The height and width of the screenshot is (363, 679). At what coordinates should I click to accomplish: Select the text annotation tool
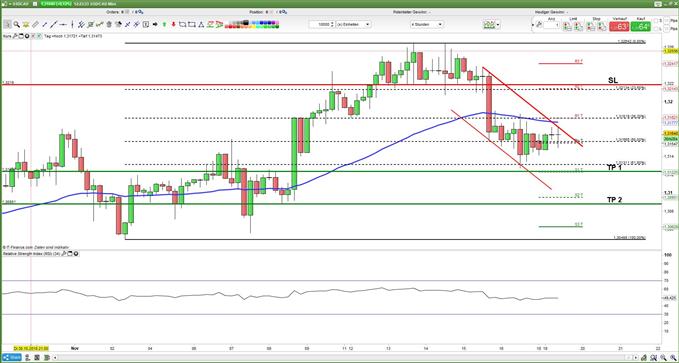tap(146, 24)
